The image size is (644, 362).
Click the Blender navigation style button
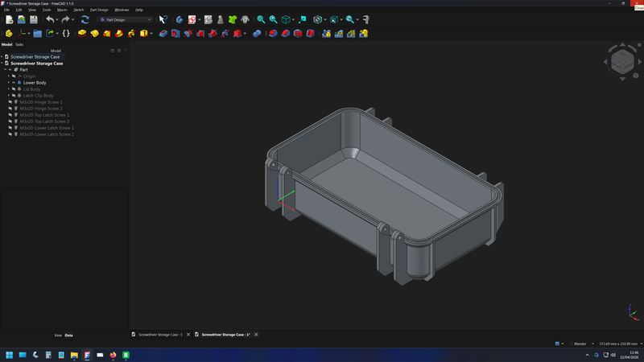579,343
